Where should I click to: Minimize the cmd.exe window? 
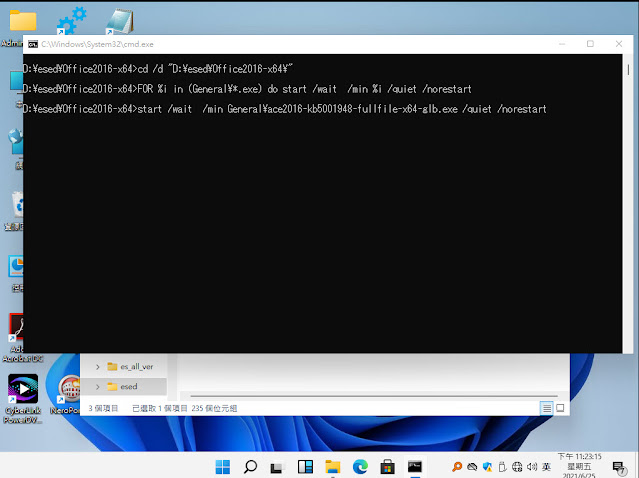(562, 44)
